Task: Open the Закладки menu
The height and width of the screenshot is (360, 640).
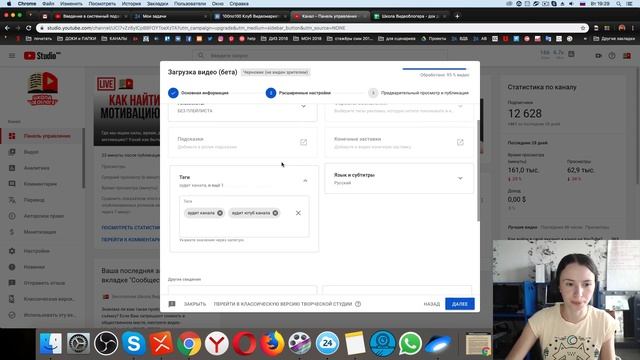Action: [x=158, y=4]
